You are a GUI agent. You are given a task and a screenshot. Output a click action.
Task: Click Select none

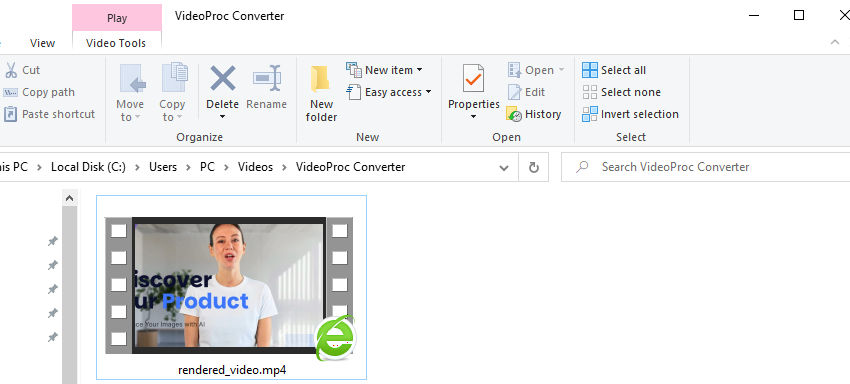622,92
